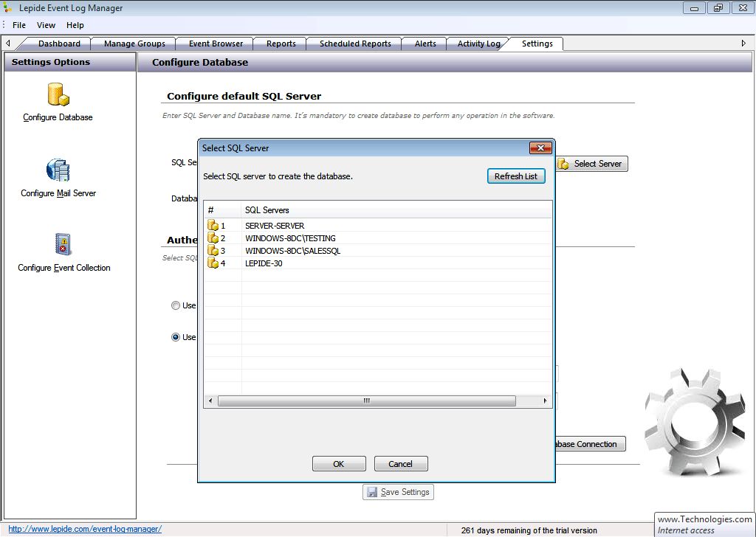Switch to the Manage Groups tab
Screen dimensions: 756x537
[134, 44]
